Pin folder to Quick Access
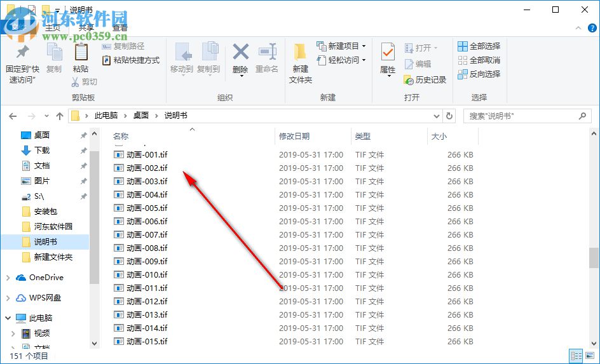This screenshot has height=364, width=600. click(22, 64)
